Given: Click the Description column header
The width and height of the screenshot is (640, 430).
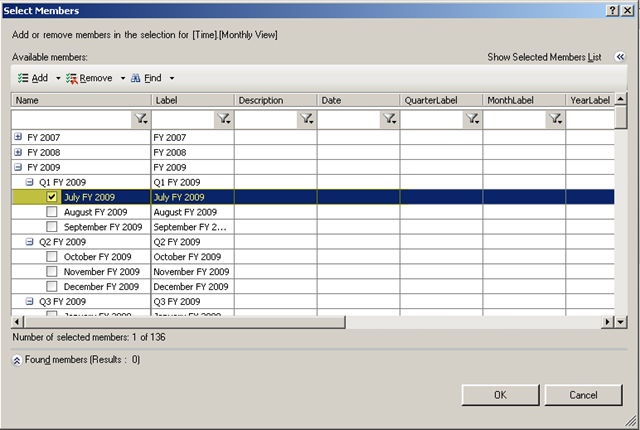Looking at the screenshot, I should click(x=276, y=100).
